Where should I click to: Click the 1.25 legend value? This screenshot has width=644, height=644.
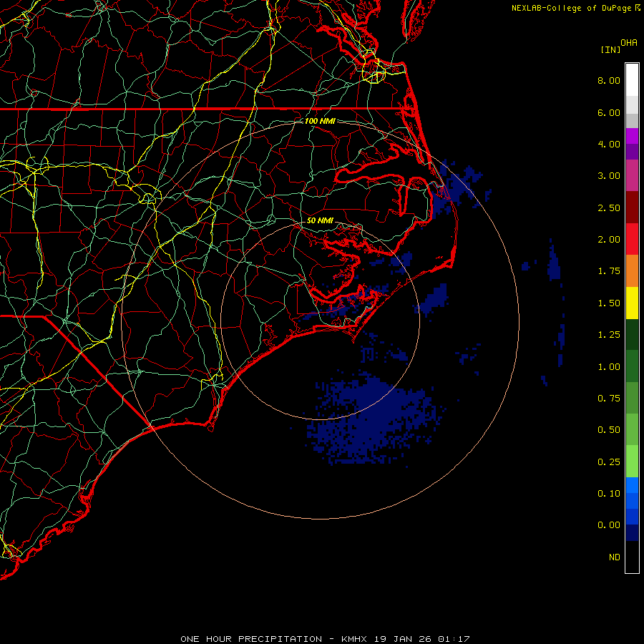[609, 335]
